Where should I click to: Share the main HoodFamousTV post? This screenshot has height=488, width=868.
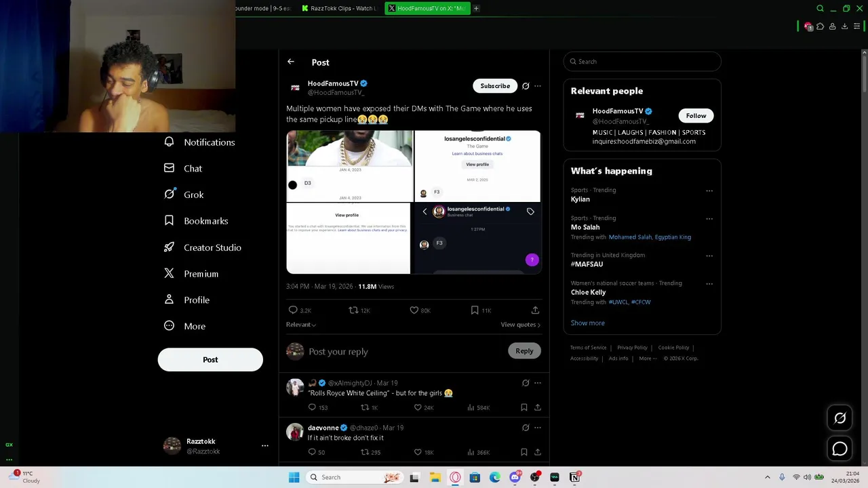click(x=535, y=310)
